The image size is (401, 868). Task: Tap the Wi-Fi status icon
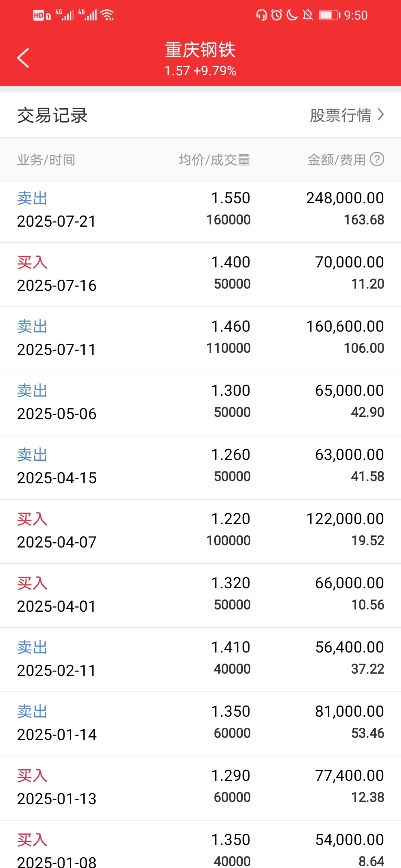[107, 15]
